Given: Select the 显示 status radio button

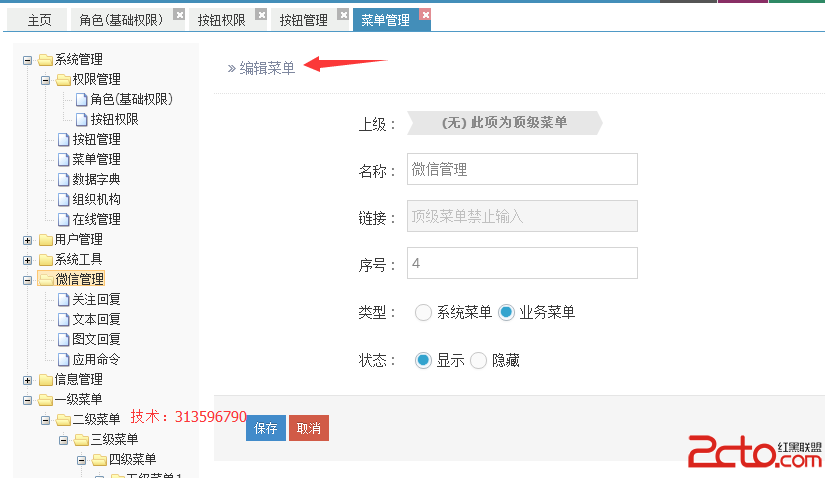Looking at the screenshot, I should point(423,361).
